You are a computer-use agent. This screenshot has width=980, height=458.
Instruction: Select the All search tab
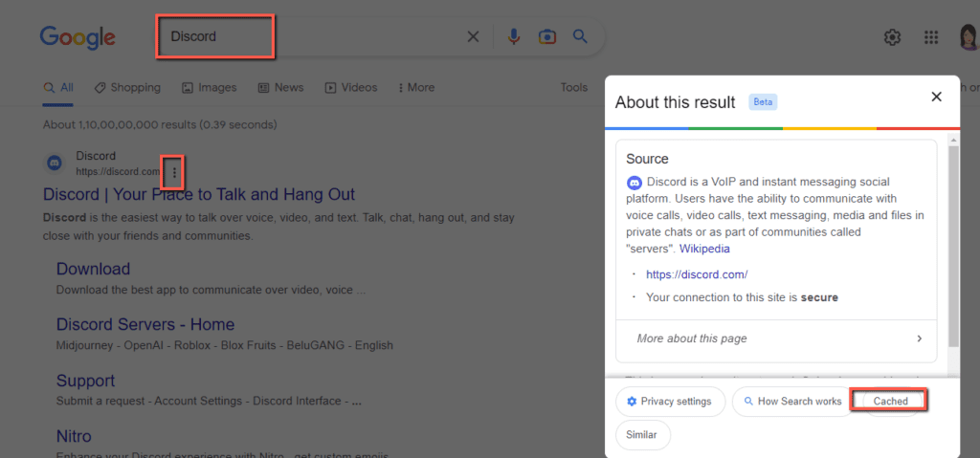58,87
